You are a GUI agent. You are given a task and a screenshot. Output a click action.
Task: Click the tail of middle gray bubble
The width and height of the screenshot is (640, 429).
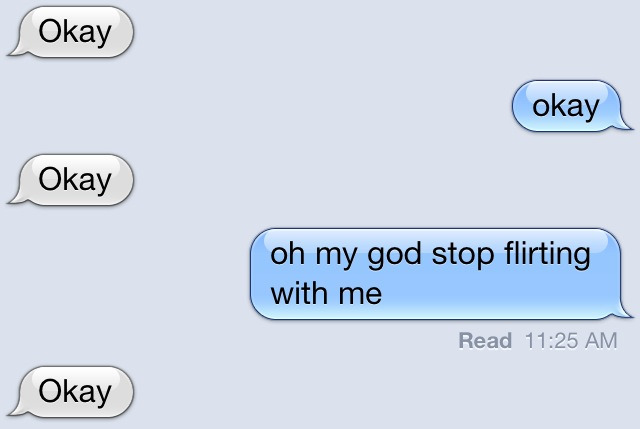(16, 198)
